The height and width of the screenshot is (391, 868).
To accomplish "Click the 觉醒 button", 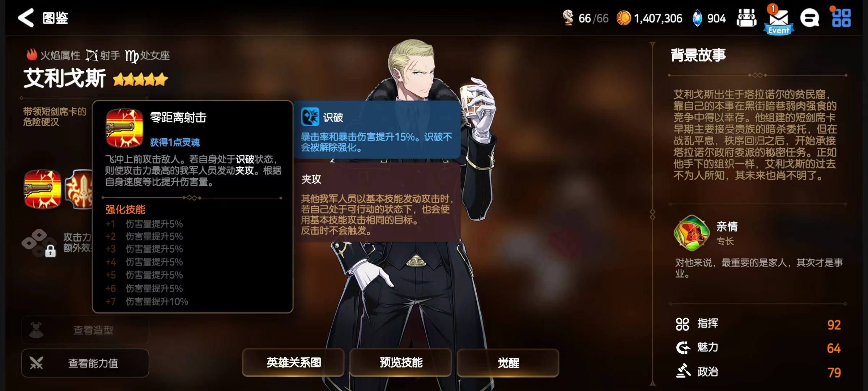I will point(508,362).
